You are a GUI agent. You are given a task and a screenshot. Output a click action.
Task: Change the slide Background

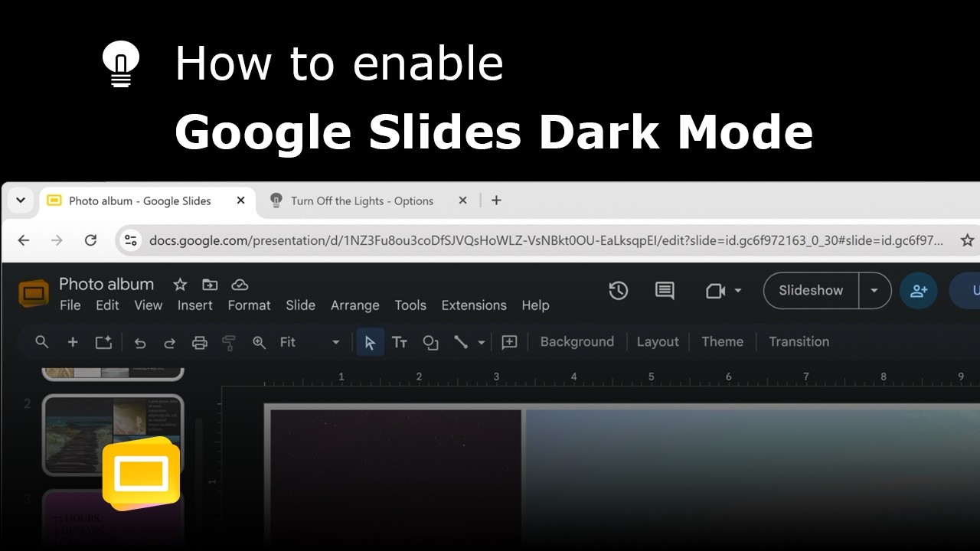(x=577, y=342)
